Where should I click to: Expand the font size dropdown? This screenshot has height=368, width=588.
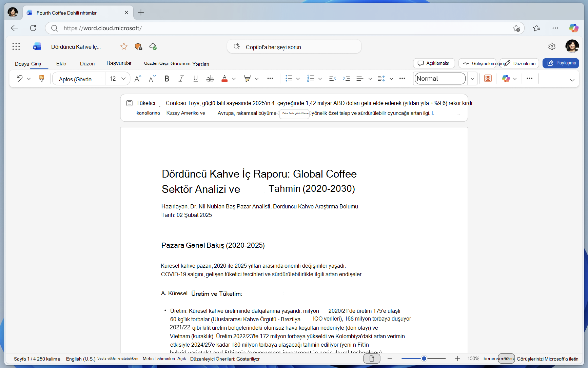124,79
